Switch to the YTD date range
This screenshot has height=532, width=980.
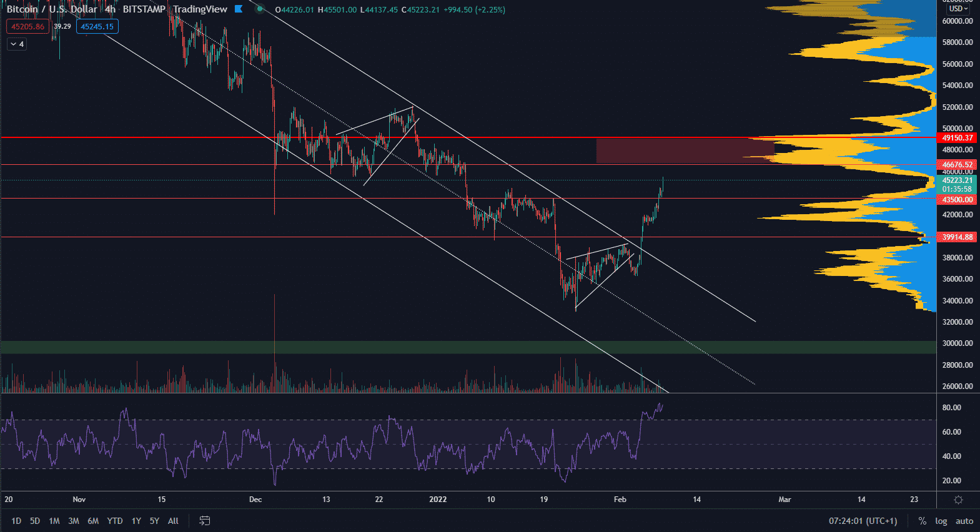tap(114, 521)
